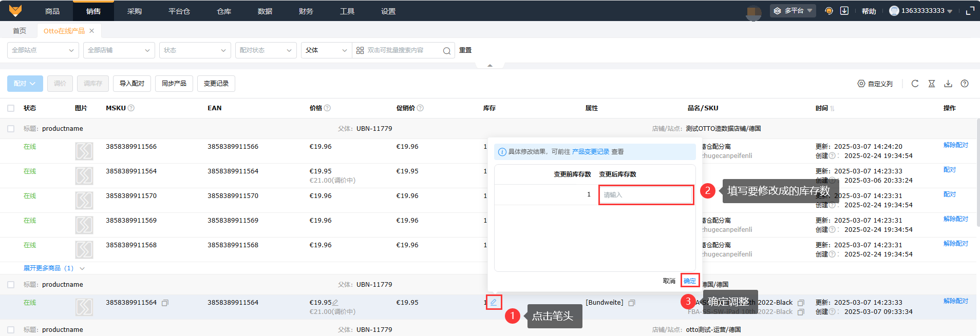Copy MSKU 3858389911564 using the copy icon
The width and height of the screenshot is (980, 336).
165,303
